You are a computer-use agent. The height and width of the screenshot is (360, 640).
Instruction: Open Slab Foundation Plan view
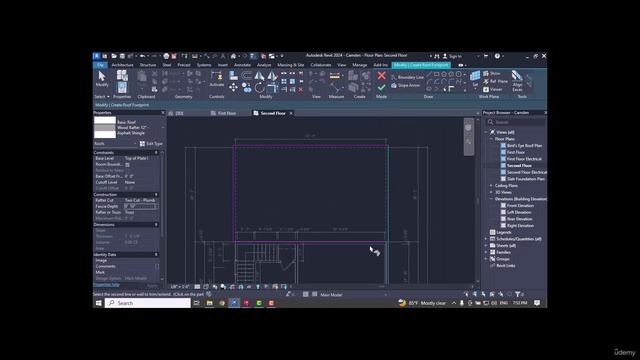tap(526, 179)
